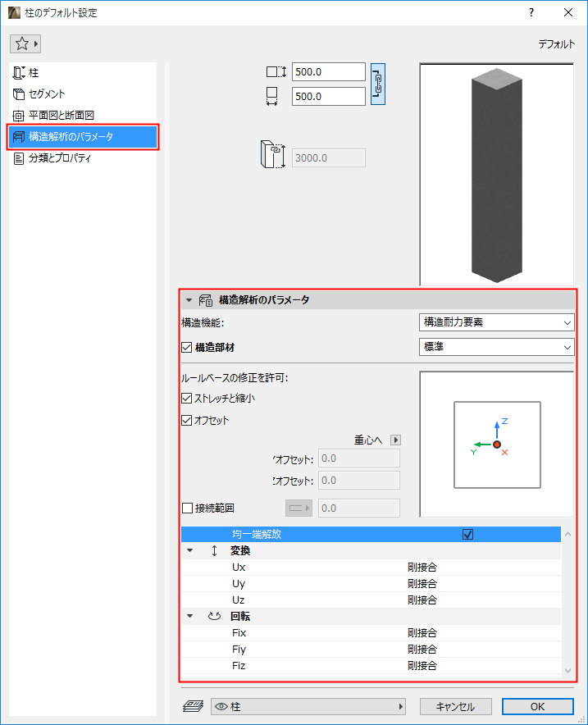Image resolution: width=588 pixels, height=725 pixels.
Task: Click the first 500.0 width field
Action: 329,71
